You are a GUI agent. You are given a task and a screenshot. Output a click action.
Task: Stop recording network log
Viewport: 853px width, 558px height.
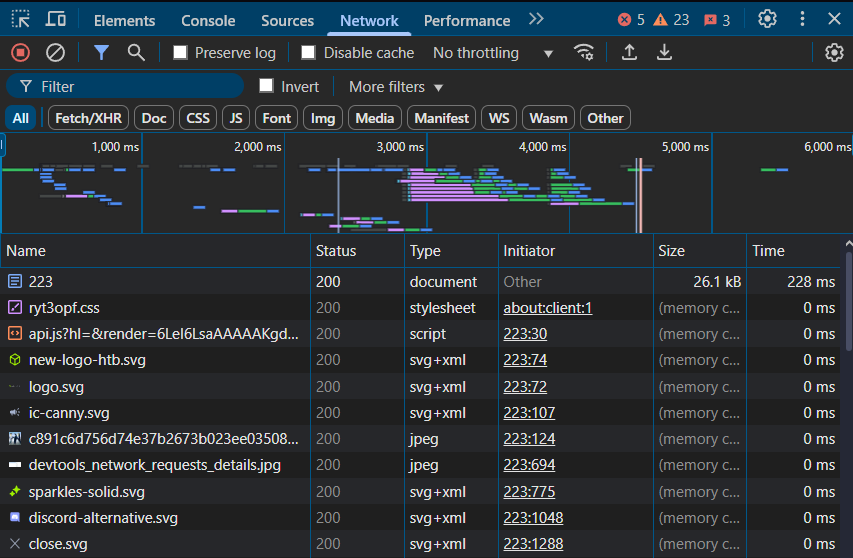click(x=20, y=53)
